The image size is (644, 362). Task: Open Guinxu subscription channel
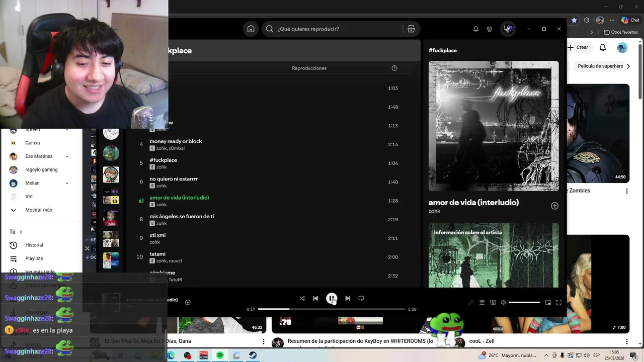click(33, 143)
